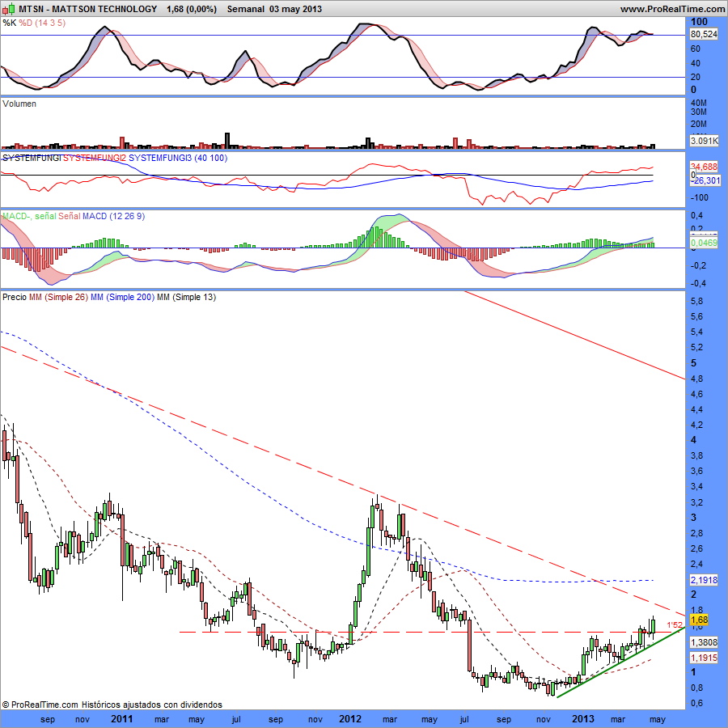
Task: Click the yellow current price tag 1,68
Action: (699, 620)
